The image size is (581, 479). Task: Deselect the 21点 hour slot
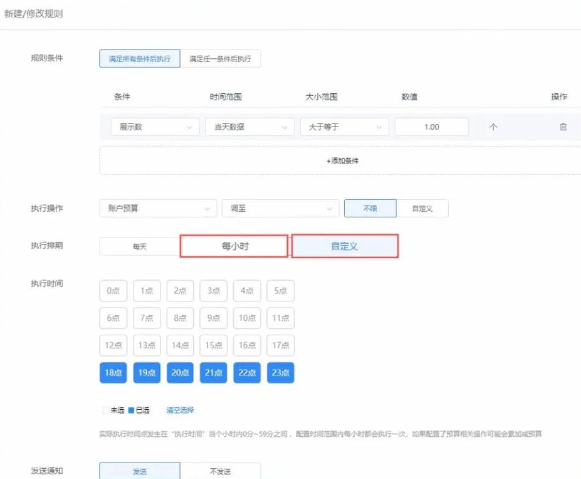213,373
